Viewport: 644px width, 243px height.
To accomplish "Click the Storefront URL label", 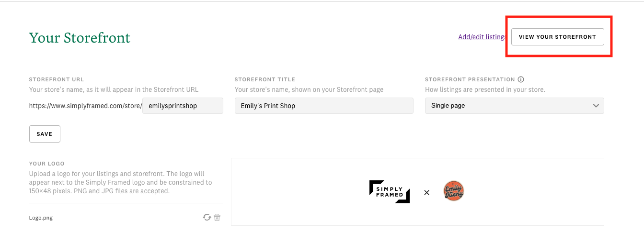I will point(57,79).
